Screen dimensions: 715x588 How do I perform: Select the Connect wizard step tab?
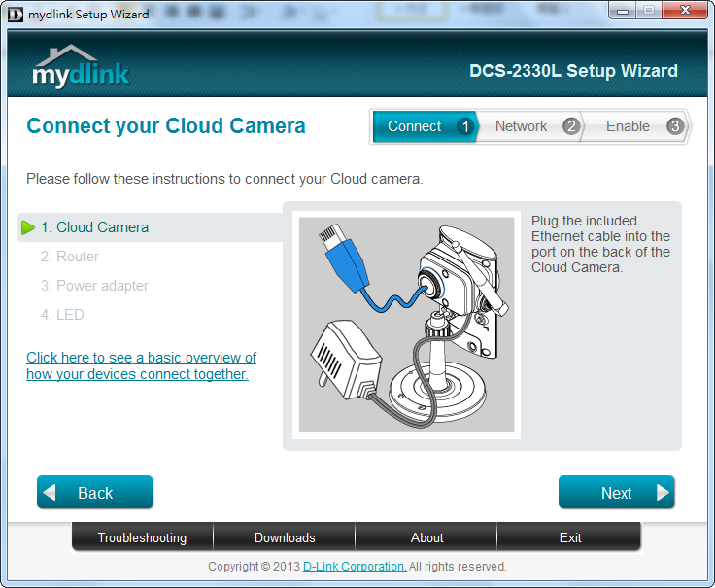(415, 126)
